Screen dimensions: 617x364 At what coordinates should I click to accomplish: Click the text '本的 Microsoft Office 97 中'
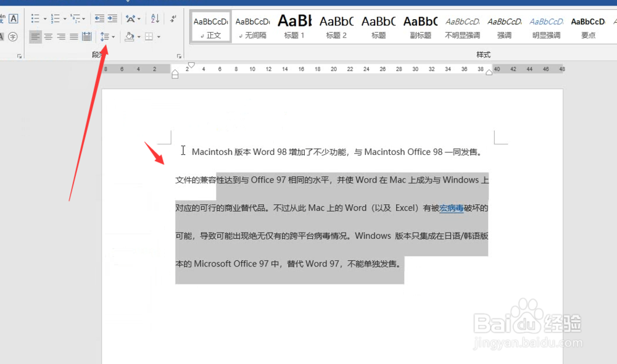227,263
